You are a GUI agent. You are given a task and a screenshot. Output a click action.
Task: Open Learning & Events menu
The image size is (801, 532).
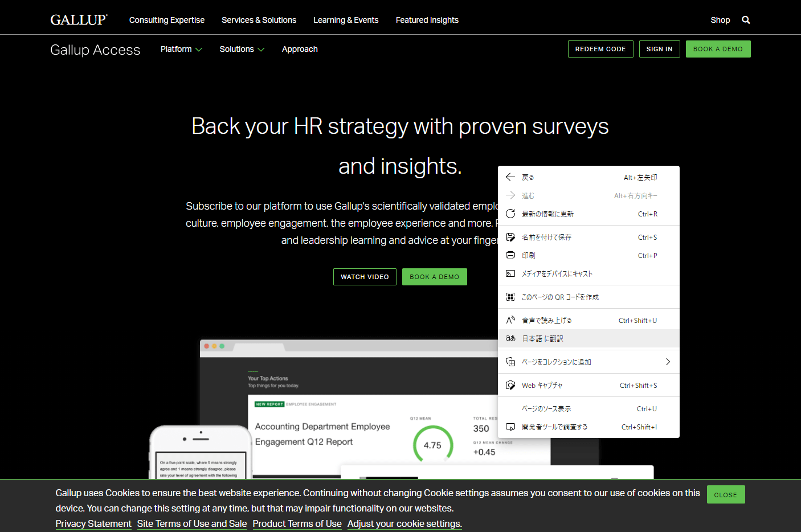pos(346,20)
